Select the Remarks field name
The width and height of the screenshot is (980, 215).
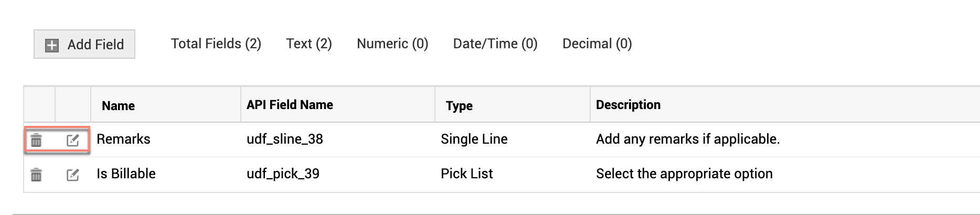pos(123,139)
